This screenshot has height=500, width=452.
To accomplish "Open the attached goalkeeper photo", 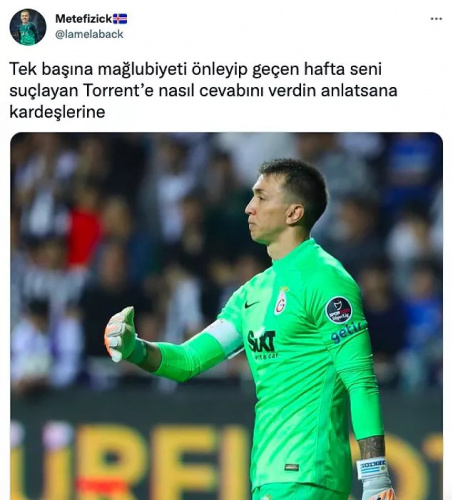I will tap(226, 316).
